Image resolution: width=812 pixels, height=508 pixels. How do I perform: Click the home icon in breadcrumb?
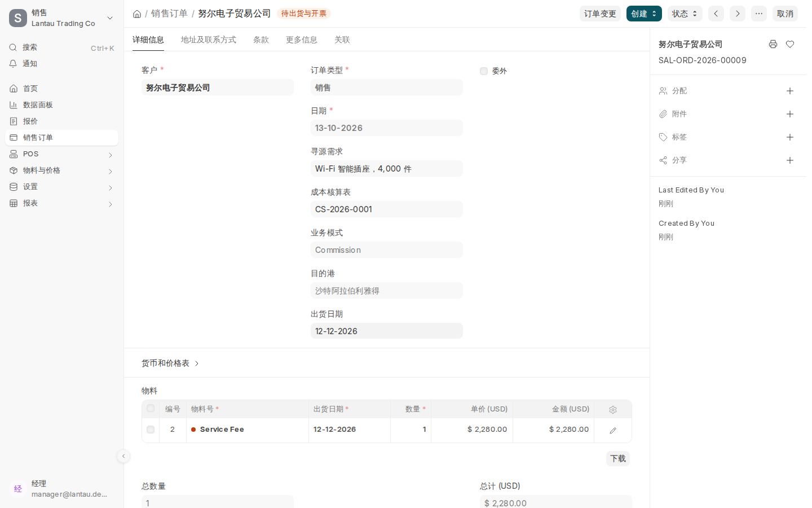tap(137, 14)
